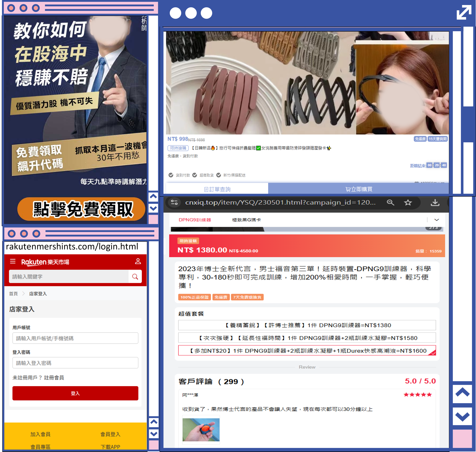Click the scroll up arrow in the Rakuten login window
The image size is (476, 452).
[154, 422]
